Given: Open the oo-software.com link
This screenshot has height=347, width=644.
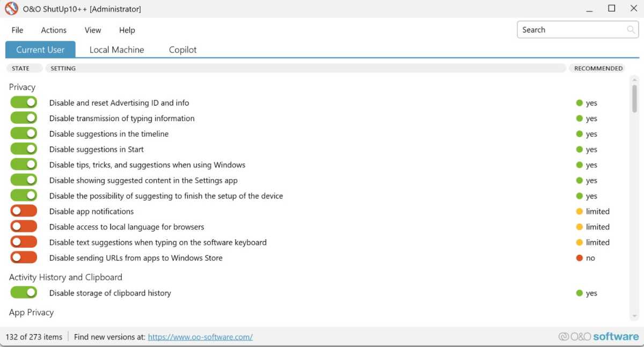Looking at the screenshot, I should [200, 337].
